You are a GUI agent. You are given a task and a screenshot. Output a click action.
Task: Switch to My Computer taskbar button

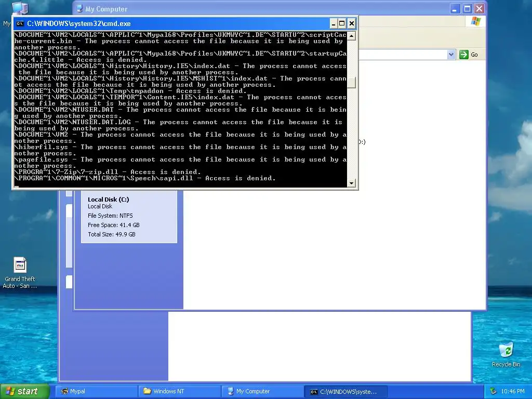click(262, 391)
